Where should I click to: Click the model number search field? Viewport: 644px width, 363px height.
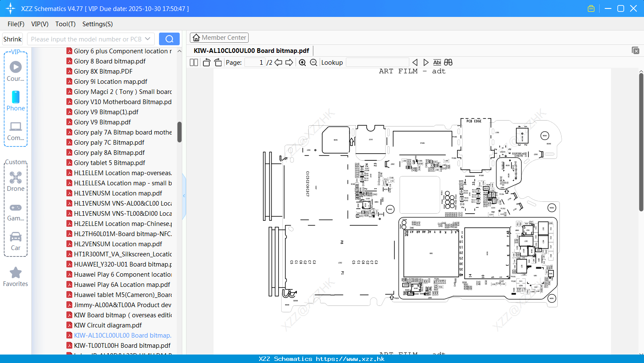pos(86,39)
